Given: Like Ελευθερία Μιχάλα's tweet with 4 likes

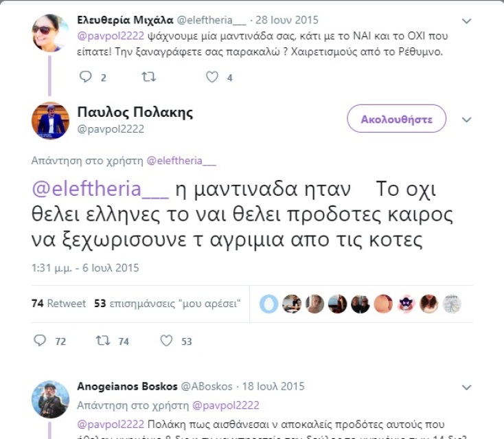Looking at the screenshot, I should tap(212, 78).
